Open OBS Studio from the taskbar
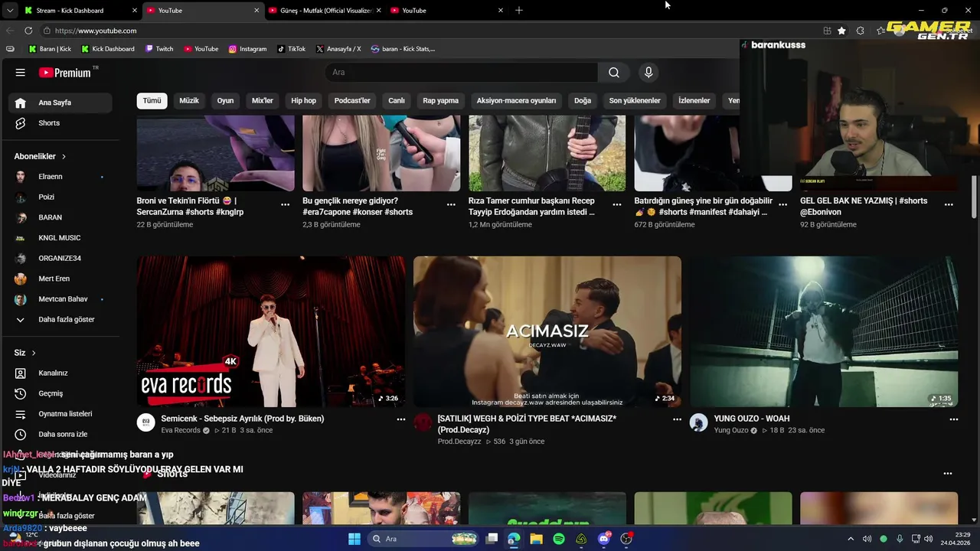 point(626,539)
